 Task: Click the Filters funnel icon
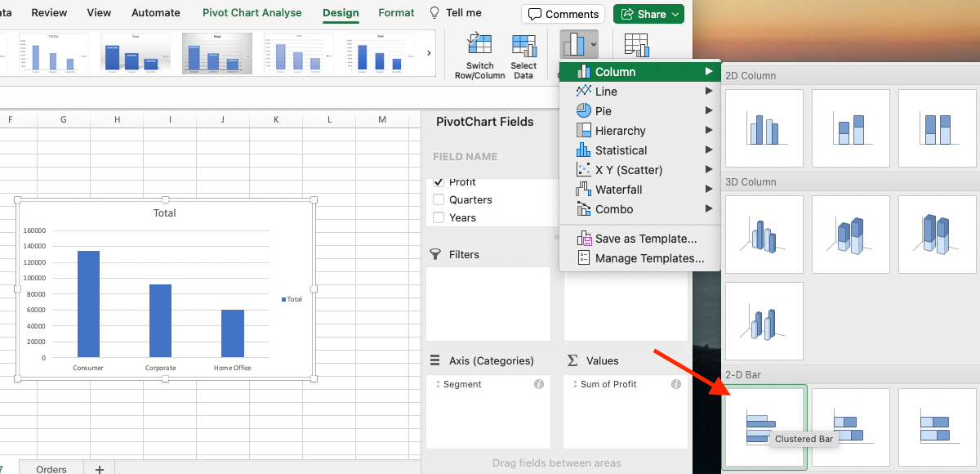(435, 254)
